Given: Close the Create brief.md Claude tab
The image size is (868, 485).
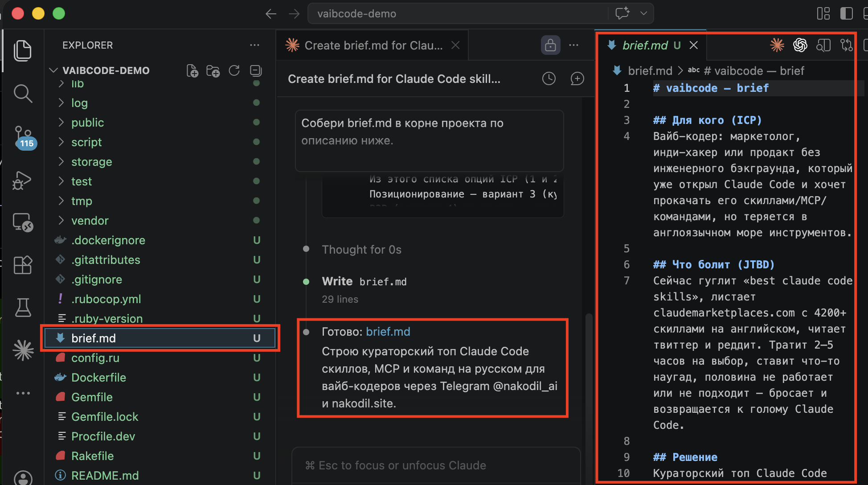Looking at the screenshot, I should click(x=455, y=45).
